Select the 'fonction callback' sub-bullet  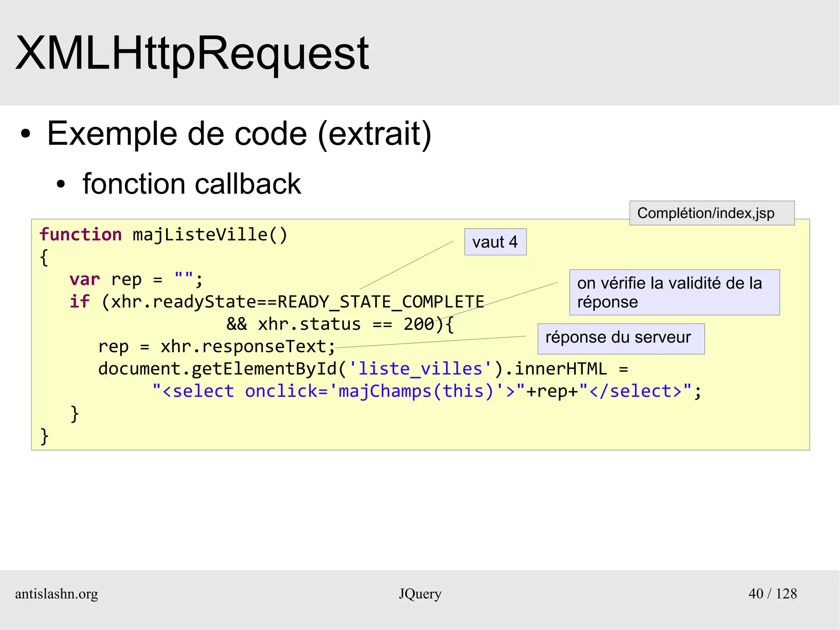(192, 183)
